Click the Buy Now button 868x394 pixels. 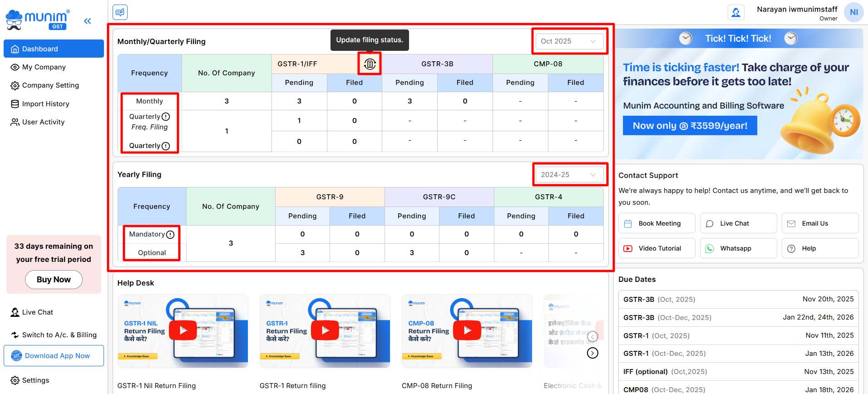(x=54, y=280)
